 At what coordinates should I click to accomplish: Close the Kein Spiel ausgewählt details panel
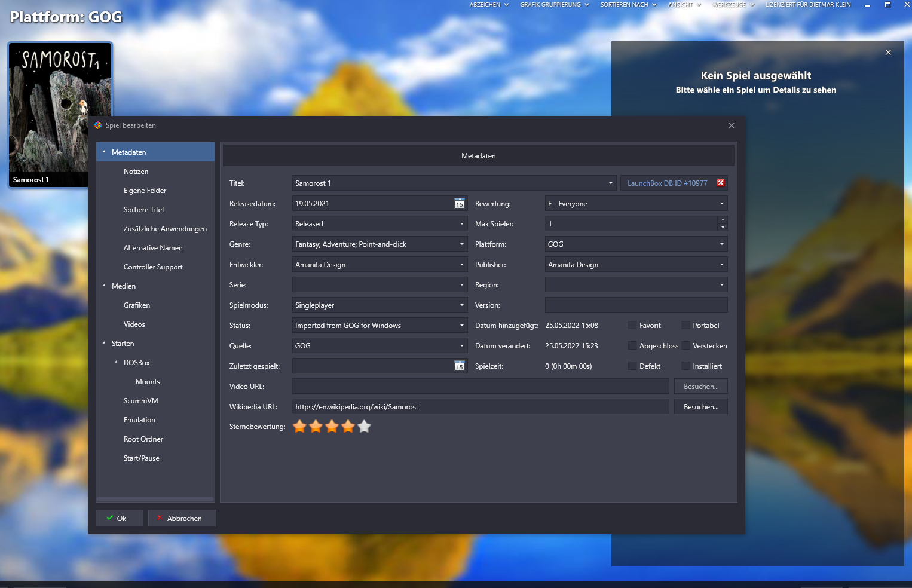(888, 53)
